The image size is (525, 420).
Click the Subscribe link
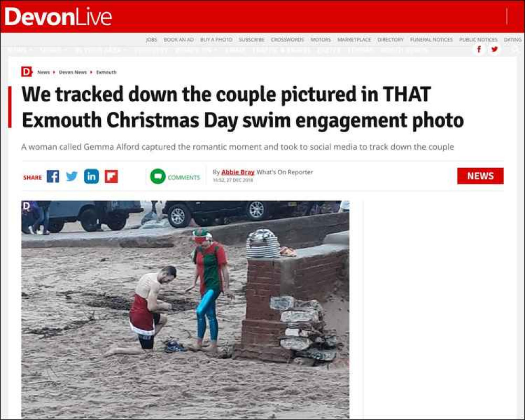[x=251, y=39]
